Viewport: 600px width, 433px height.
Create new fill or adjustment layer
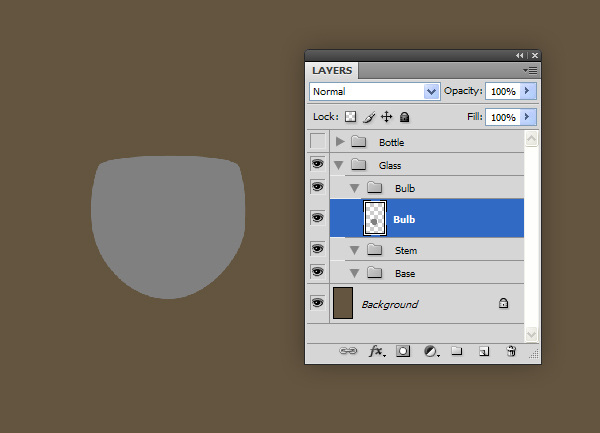coord(431,351)
